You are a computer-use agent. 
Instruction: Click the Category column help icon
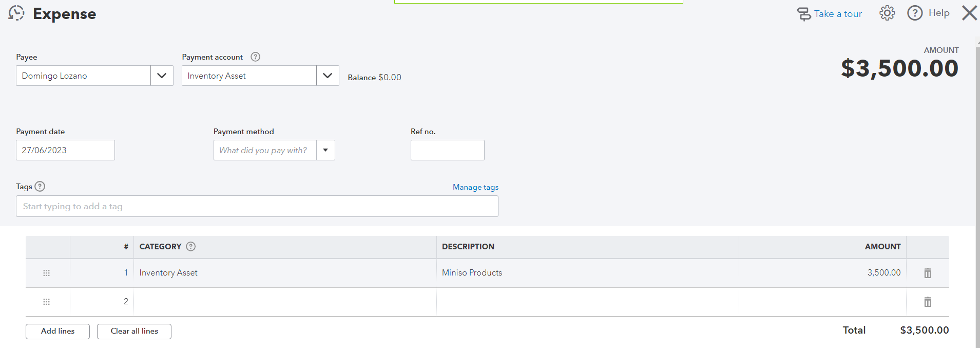click(x=191, y=247)
